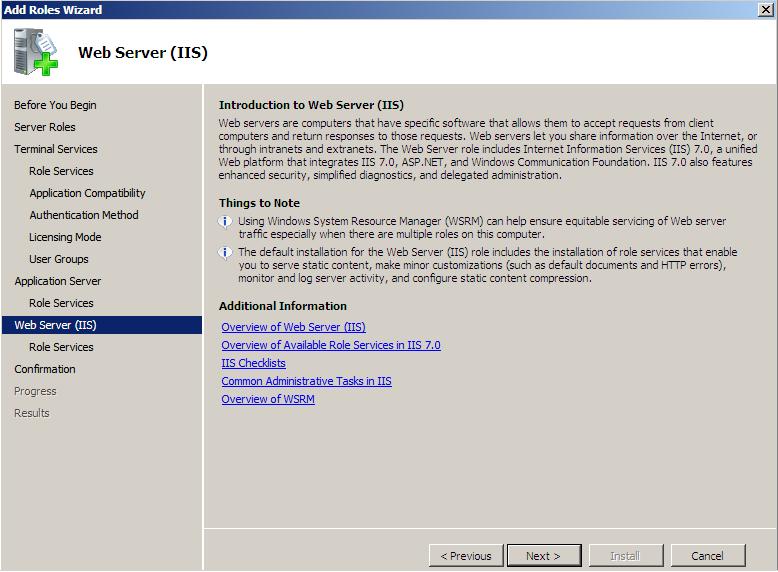This screenshot has height=572, width=778.
Task: Click the Next button
Action: [544, 556]
